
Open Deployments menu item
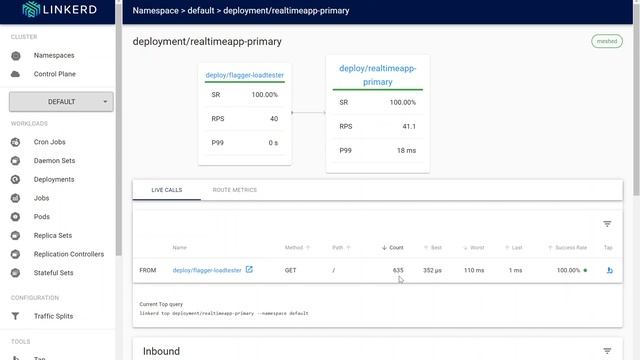[54, 180]
